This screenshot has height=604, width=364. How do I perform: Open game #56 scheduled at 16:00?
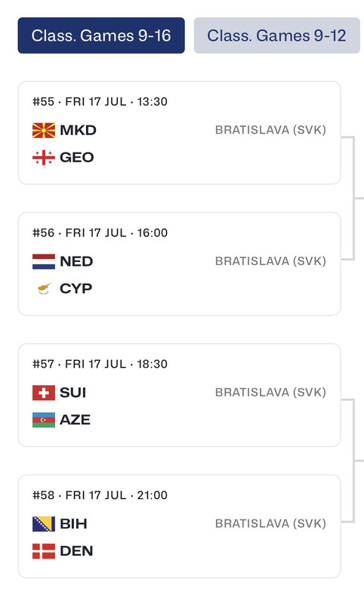click(x=100, y=233)
